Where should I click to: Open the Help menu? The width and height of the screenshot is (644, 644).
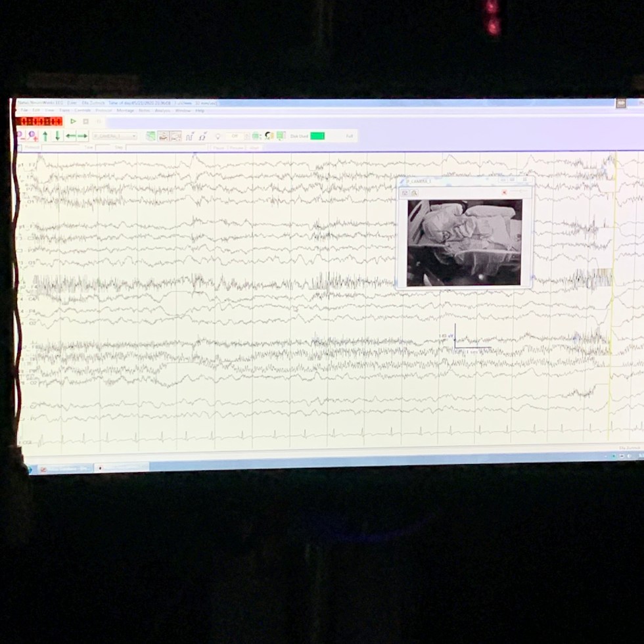pos(200,110)
